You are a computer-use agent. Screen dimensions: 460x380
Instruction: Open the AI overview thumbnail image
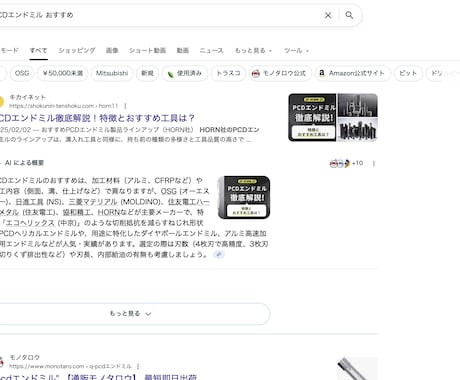point(244,197)
